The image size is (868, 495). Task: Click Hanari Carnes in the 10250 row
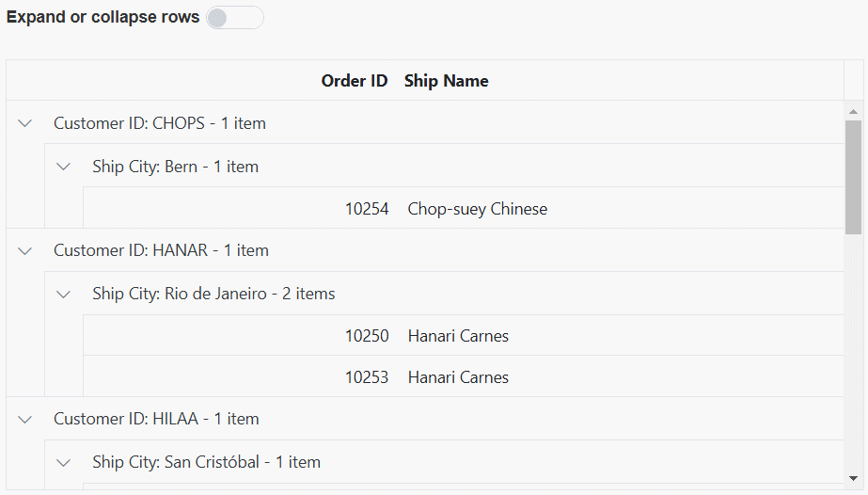click(x=458, y=336)
